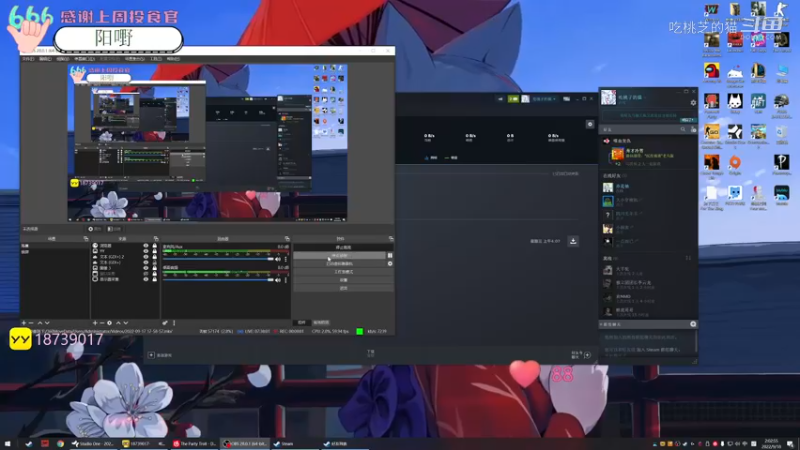Open 麦克风/Aux three-dot options menu

pyautogui.click(x=286, y=259)
